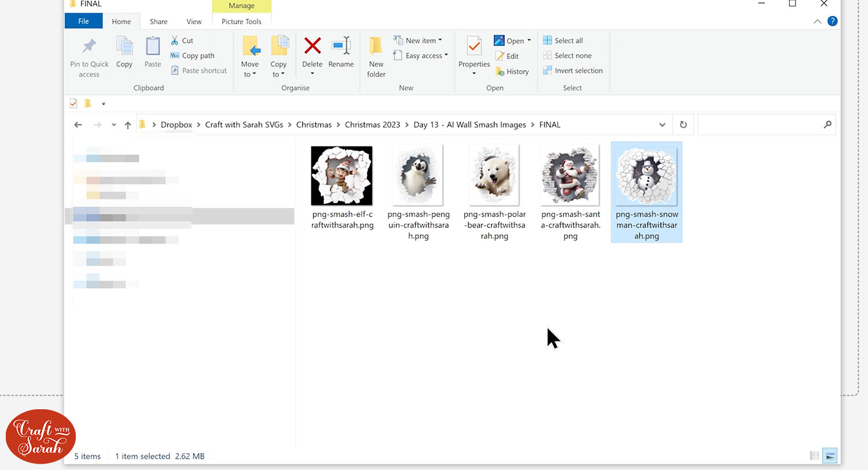Open the address bar history dropdown
The image size is (868, 470).
(x=662, y=124)
